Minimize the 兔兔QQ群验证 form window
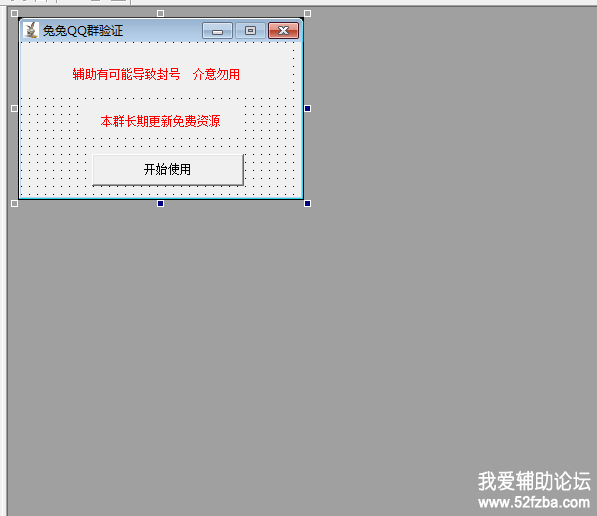 (217, 31)
